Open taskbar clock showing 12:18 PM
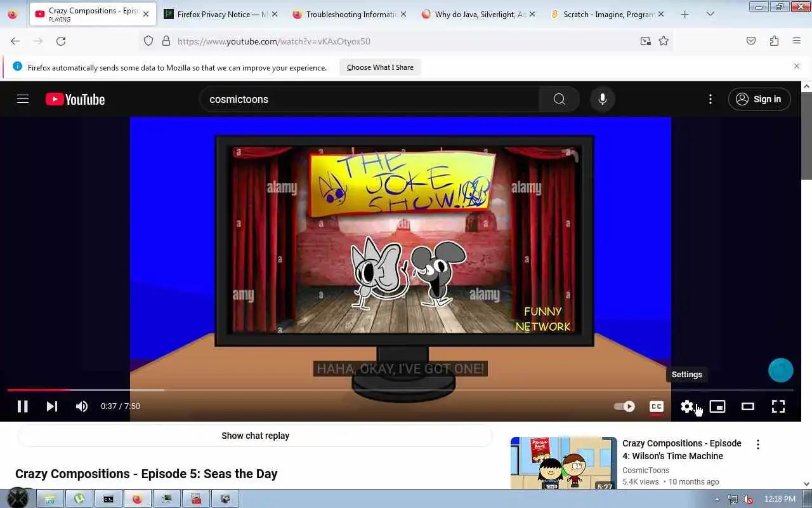Image resolution: width=812 pixels, height=508 pixels. point(780,499)
